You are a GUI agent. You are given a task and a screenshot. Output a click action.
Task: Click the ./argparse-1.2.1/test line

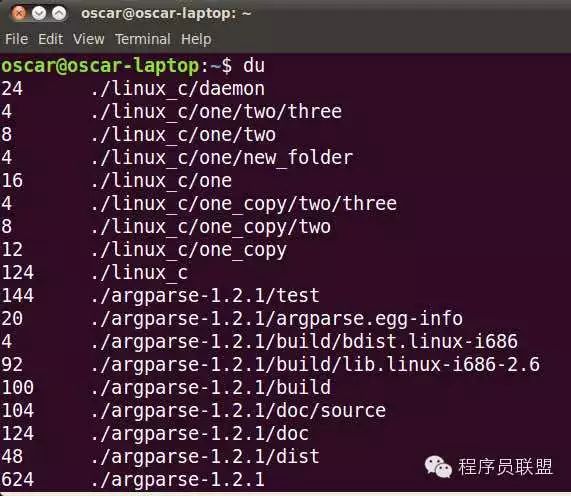pyautogui.click(x=161, y=295)
